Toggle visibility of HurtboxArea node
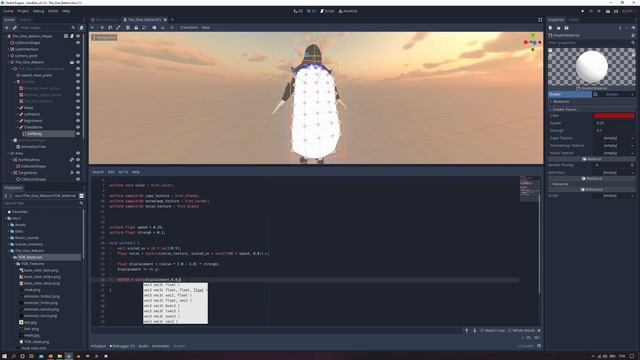 coord(78,160)
